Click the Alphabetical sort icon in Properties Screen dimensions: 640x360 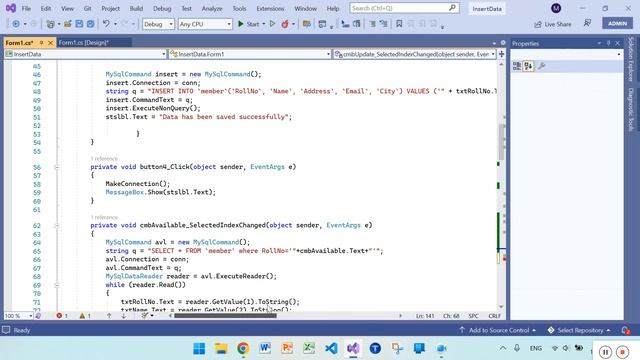(x=528, y=66)
